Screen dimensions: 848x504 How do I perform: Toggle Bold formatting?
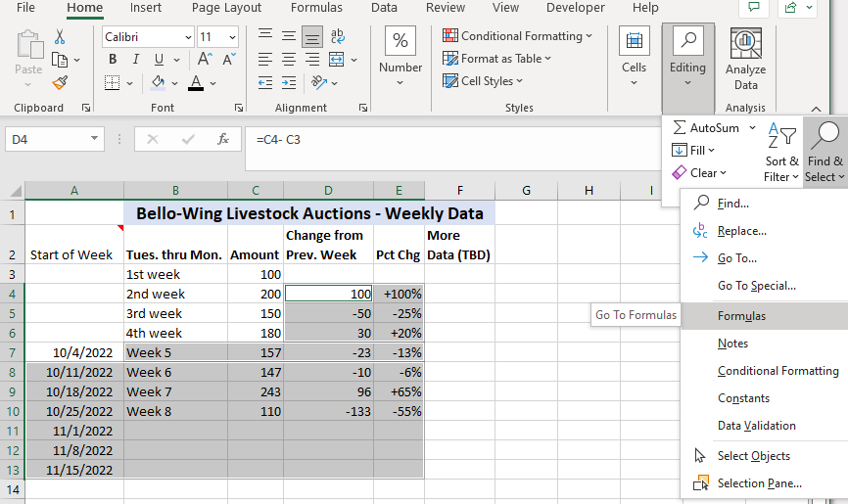click(113, 60)
